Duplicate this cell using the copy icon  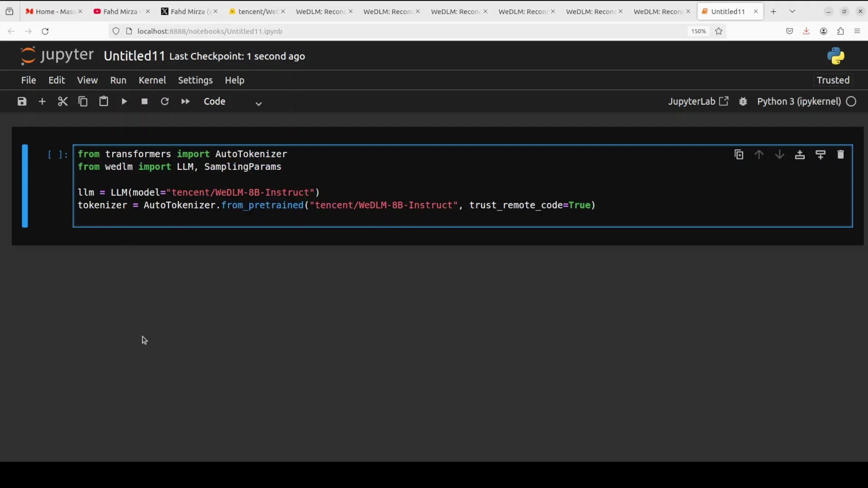click(x=739, y=155)
